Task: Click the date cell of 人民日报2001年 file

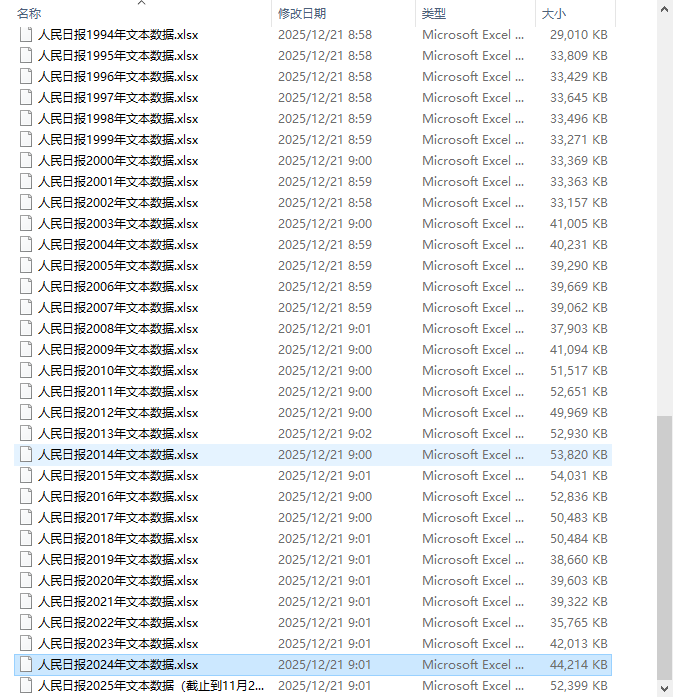Action: tap(325, 182)
